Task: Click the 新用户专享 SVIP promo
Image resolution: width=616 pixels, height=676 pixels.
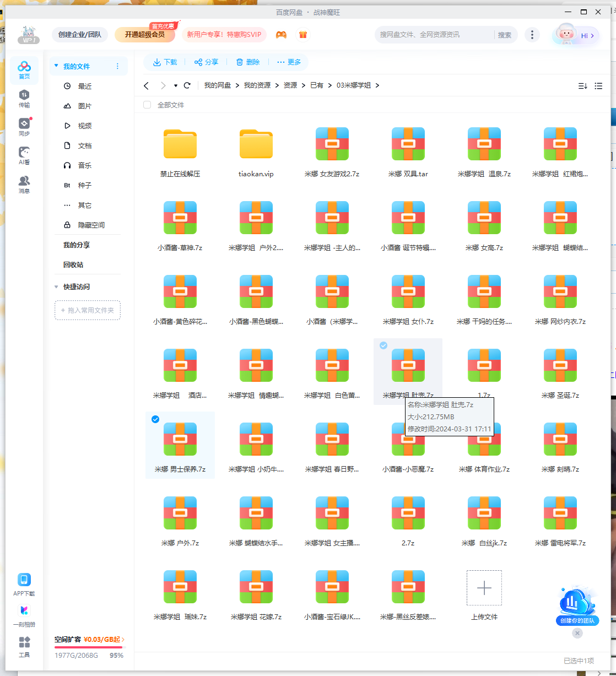Action: (224, 35)
